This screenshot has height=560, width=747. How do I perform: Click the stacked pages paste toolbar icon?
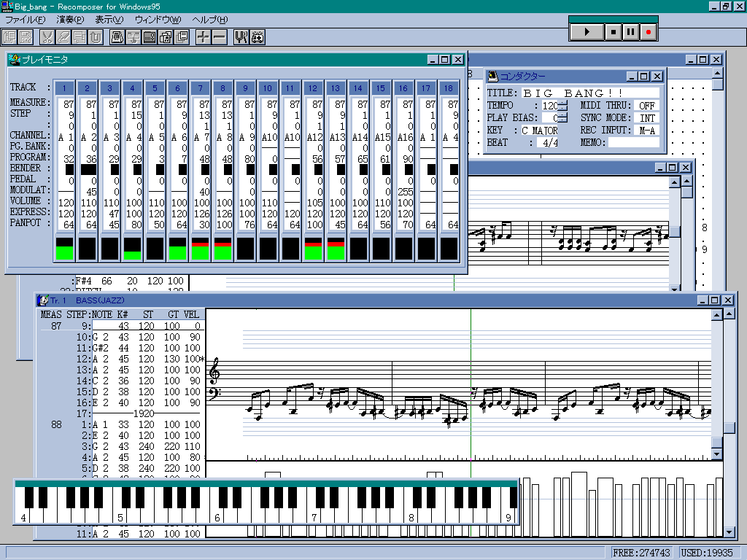pyautogui.click(x=80, y=37)
